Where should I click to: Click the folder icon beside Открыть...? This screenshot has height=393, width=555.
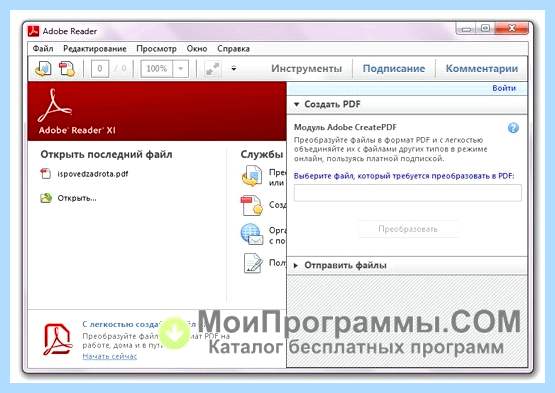point(46,198)
